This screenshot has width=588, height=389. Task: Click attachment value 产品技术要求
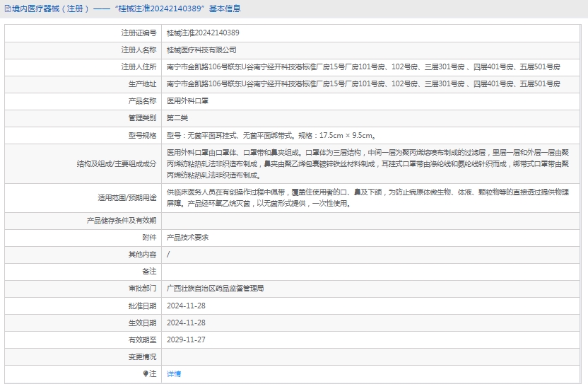187,238
